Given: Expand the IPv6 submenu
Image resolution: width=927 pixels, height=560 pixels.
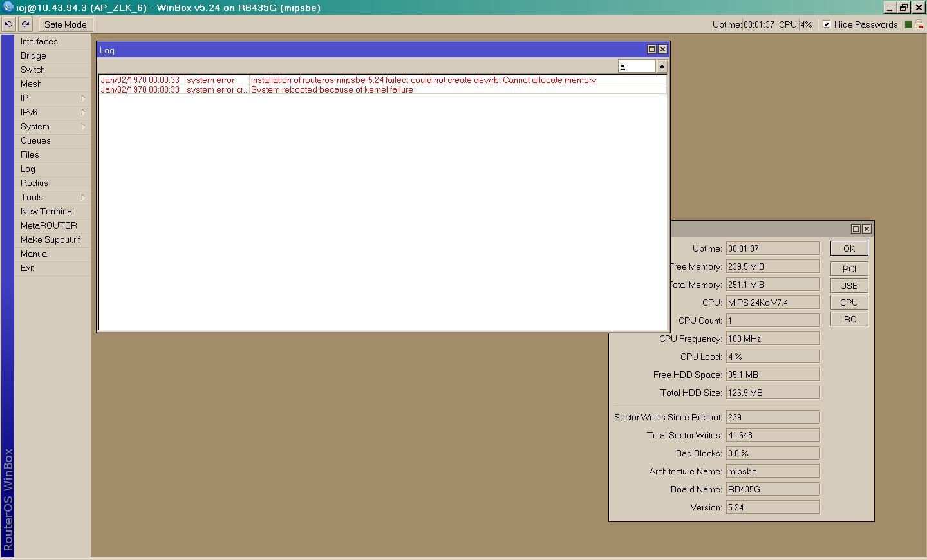Looking at the screenshot, I should (x=52, y=112).
